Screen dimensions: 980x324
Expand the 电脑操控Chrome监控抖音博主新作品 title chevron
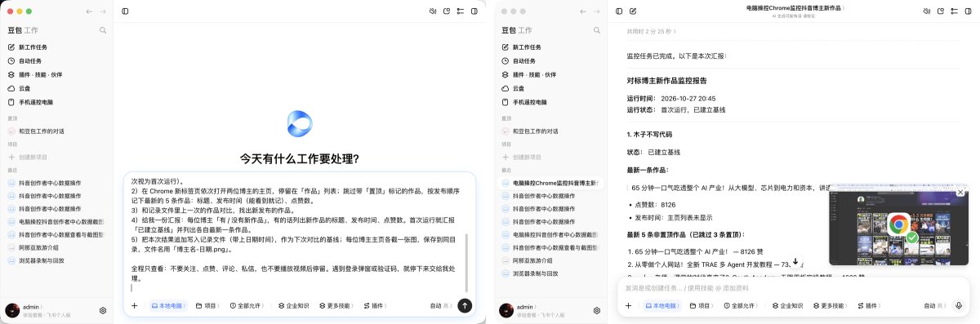point(844,7)
